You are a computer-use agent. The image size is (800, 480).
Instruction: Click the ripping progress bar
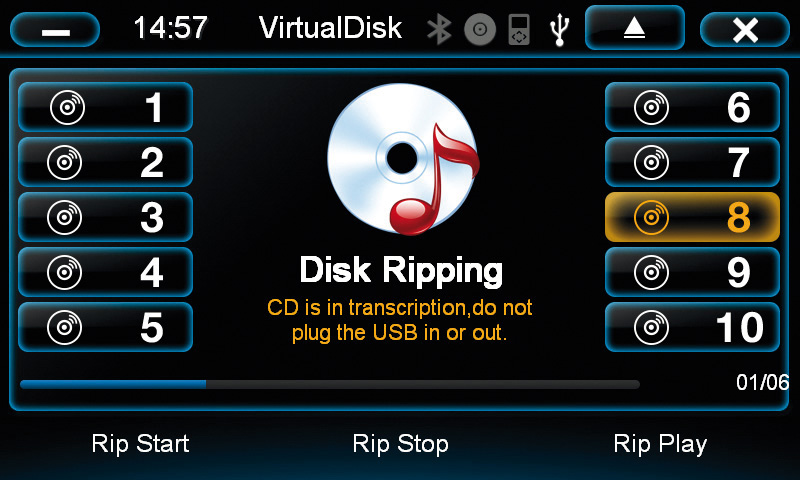pos(330,384)
